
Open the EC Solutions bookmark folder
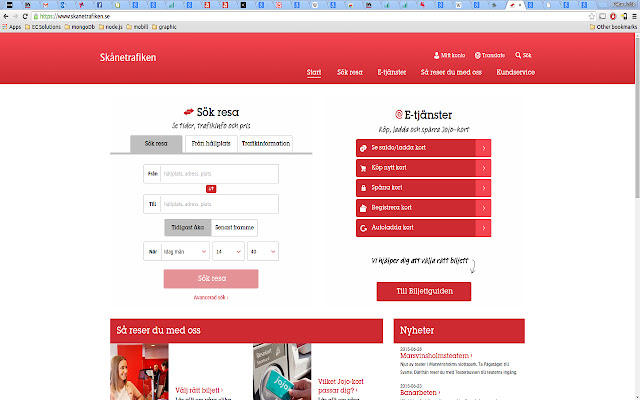tap(43, 27)
